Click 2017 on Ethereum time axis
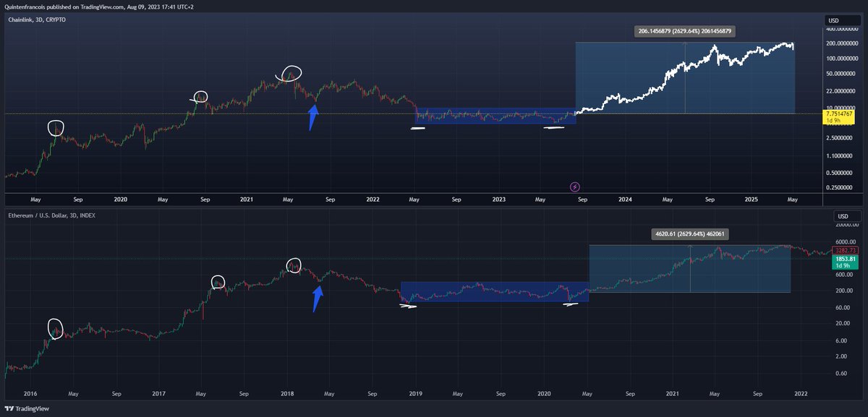Screen dimensions: 868x417 159,395
